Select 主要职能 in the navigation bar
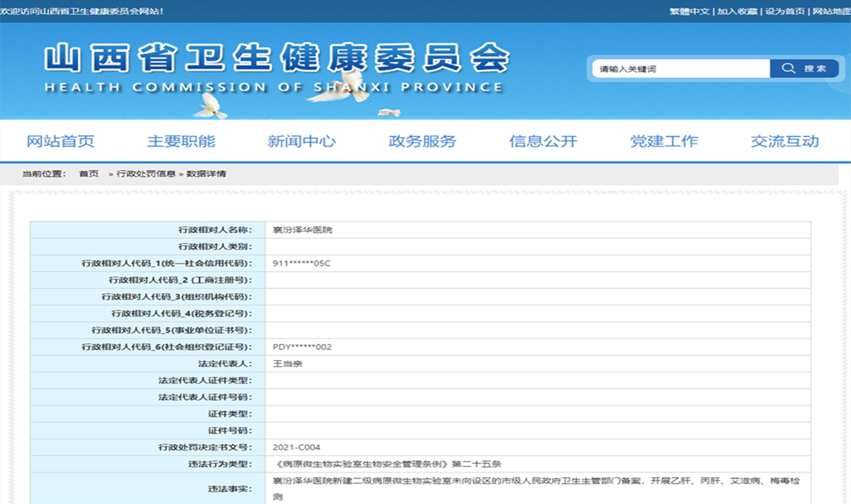Screen dimensions: 851x504 point(181,142)
